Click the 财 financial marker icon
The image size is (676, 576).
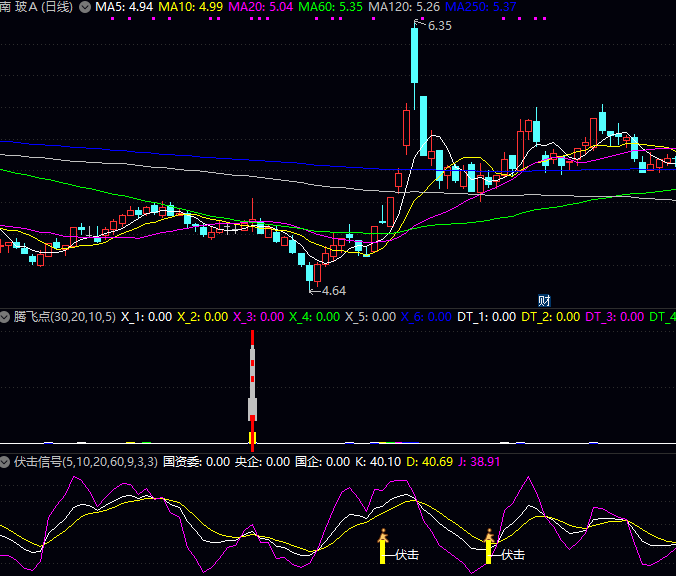pos(544,300)
